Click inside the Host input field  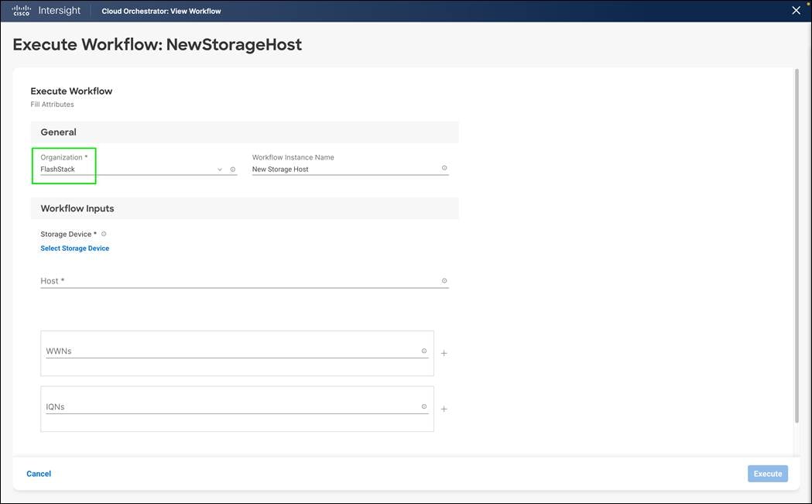click(232, 279)
